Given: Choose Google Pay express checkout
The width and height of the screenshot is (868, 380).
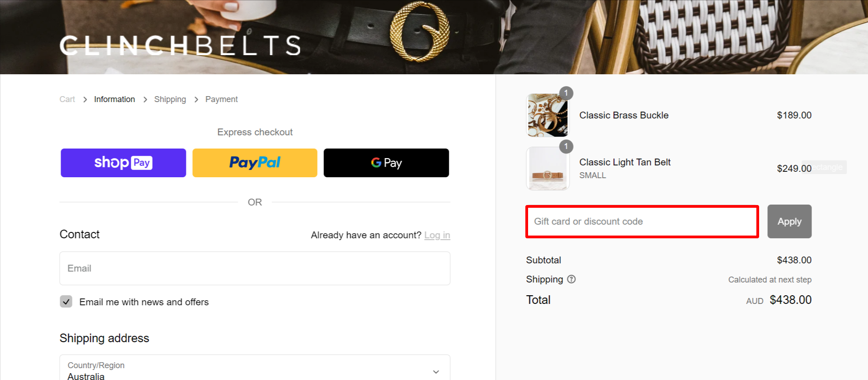Looking at the screenshot, I should (386, 163).
